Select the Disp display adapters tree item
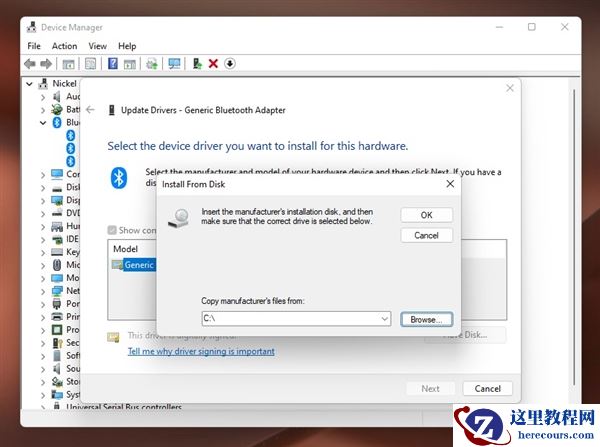The image size is (600, 447). point(65,200)
